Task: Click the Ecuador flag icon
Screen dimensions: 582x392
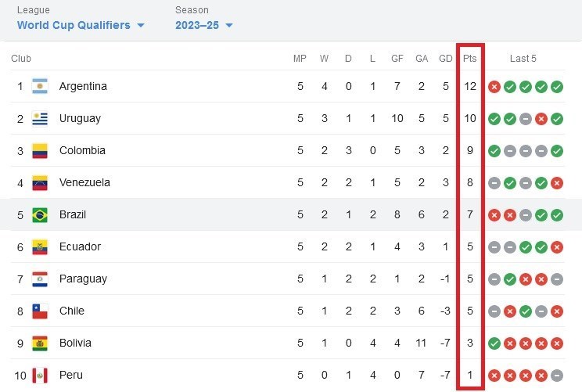Action: (40, 246)
